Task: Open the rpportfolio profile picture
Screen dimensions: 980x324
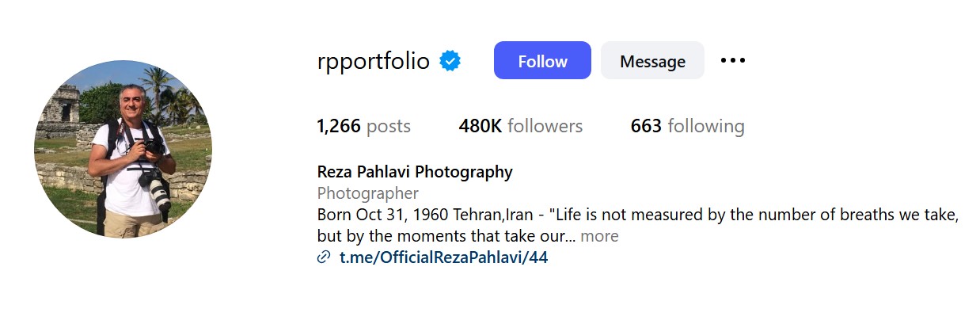Action: pyautogui.click(x=123, y=149)
